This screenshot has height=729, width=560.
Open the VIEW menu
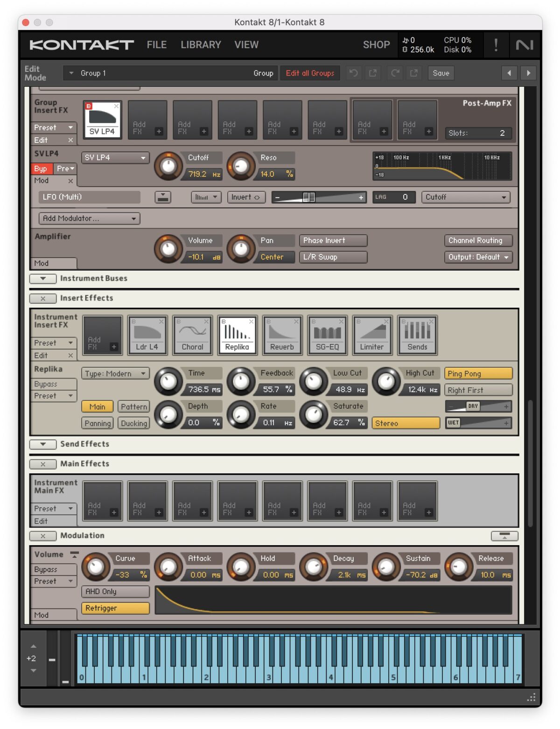coord(246,45)
